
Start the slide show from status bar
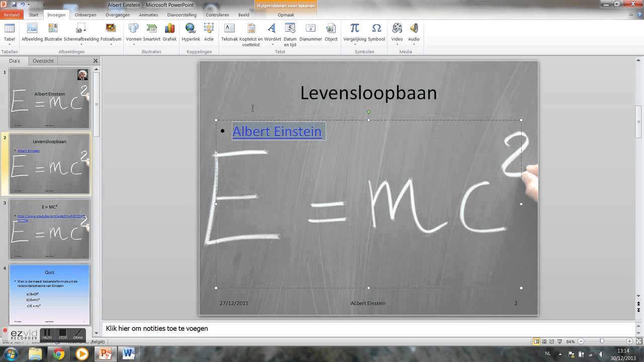click(x=559, y=341)
